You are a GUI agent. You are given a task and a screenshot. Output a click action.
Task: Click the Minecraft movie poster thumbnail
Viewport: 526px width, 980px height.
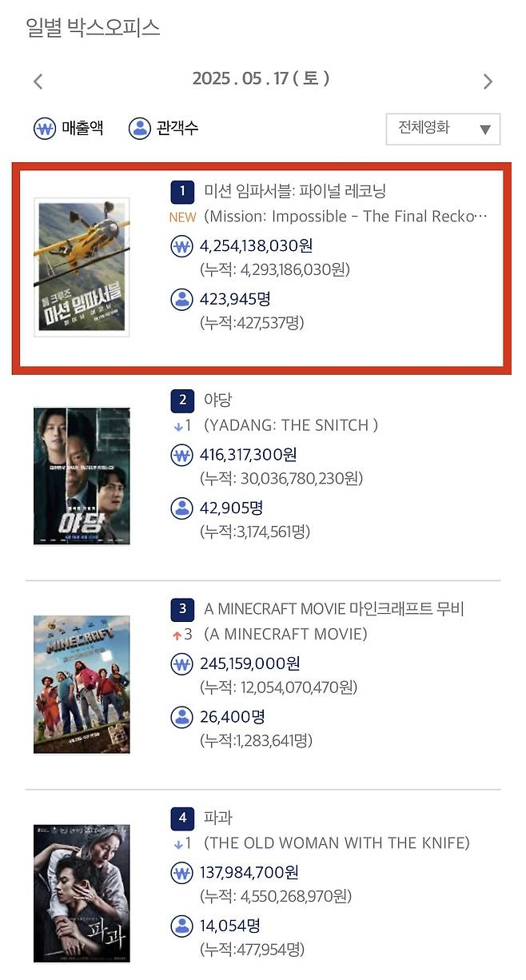pyautogui.click(x=82, y=684)
